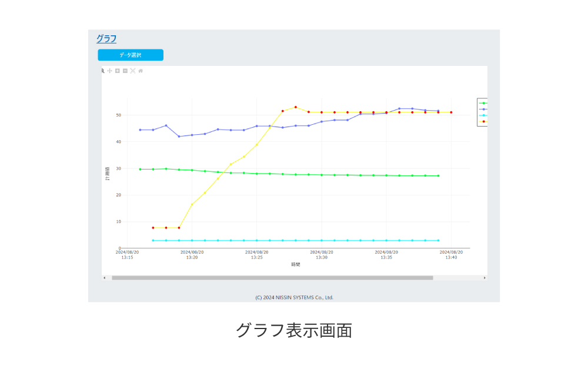Click the データ選択 button
Viewport: 588px width, 365px height.
coord(131,55)
